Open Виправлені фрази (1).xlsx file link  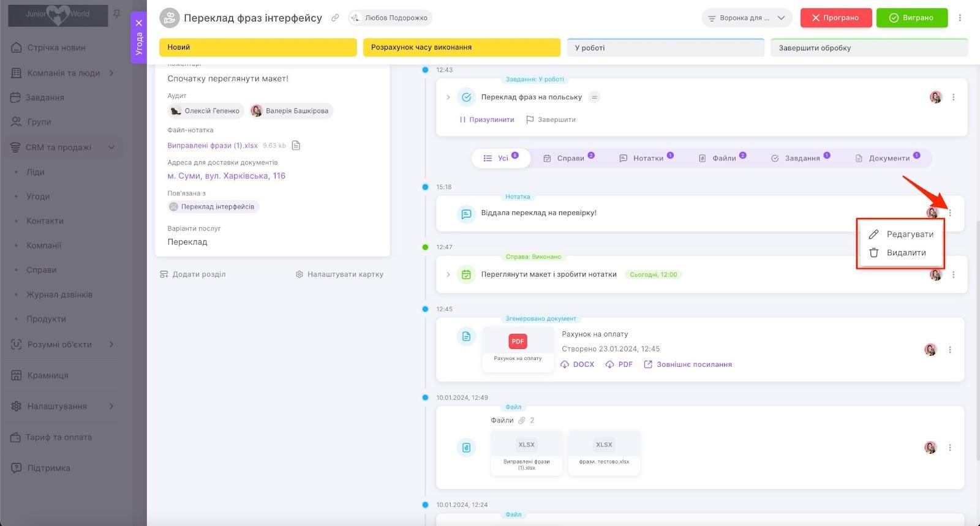213,146
